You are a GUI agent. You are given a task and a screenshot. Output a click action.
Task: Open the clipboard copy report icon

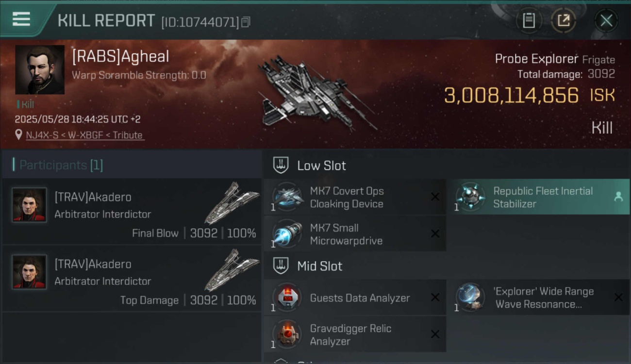529,20
